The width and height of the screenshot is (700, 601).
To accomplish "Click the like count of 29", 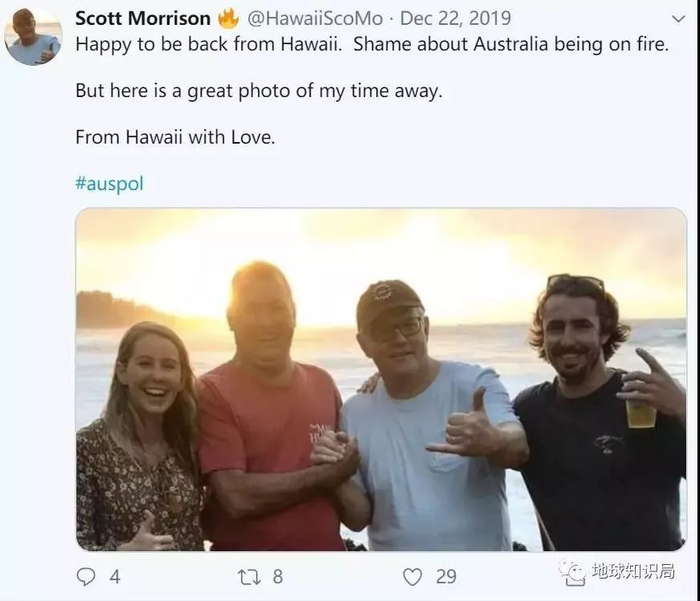I will coord(446,576).
